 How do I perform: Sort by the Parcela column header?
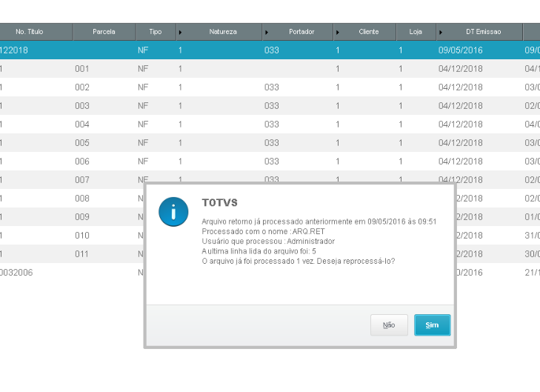104,32
